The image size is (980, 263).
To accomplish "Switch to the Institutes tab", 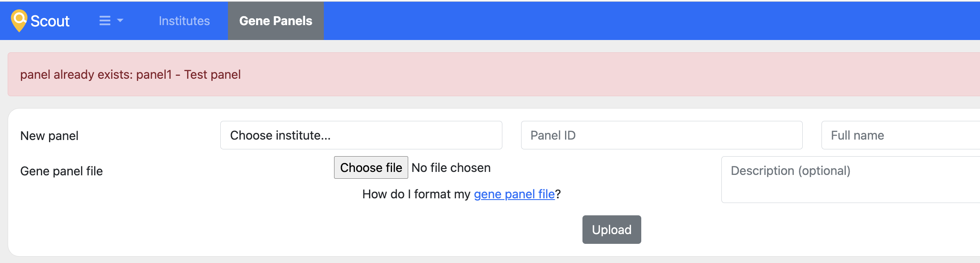I will 184,20.
